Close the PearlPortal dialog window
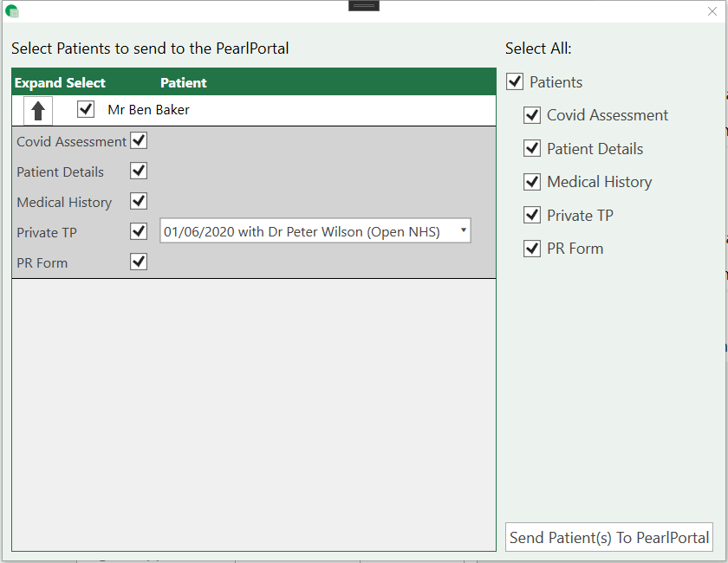The image size is (728, 563). [712, 11]
